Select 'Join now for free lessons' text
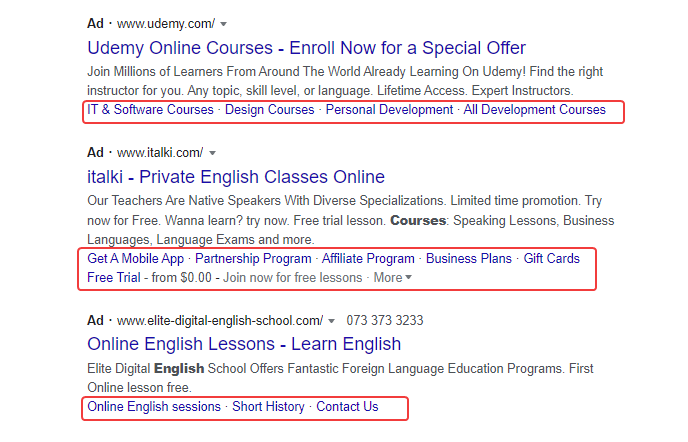Image resolution: width=688 pixels, height=442 pixels. (x=293, y=278)
